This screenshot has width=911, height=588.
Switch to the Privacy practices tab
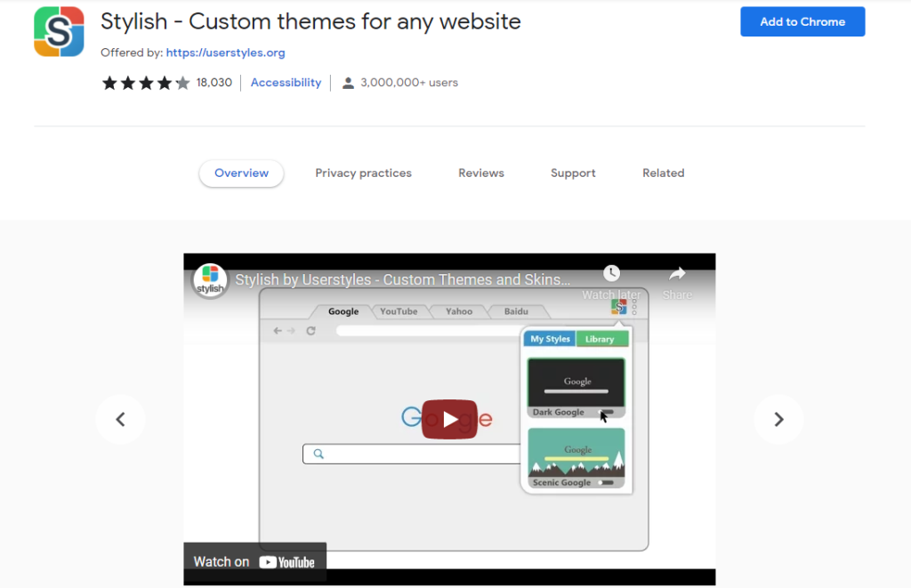click(363, 173)
